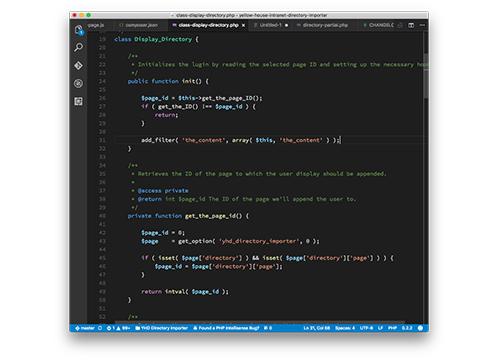The width and height of the screenshot is (500, 360).
Task: Switch to the directory-partial.php tab
Action: pos(323,25)
